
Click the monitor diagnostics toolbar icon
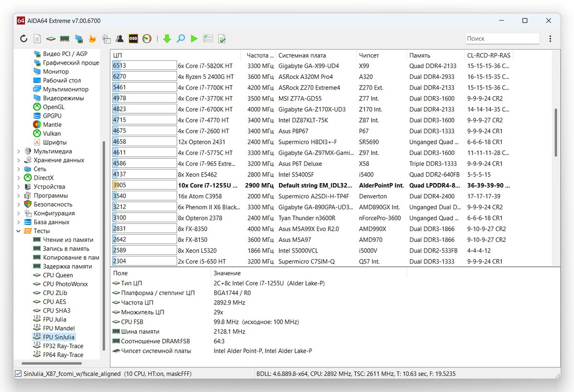coord(79,39)
